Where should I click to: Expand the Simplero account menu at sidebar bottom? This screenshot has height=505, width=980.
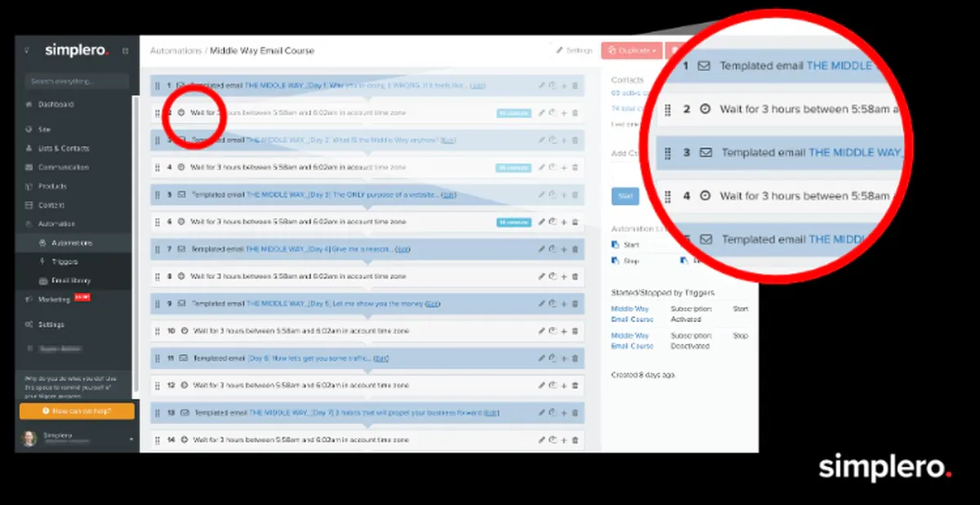[x=131, y=438]
